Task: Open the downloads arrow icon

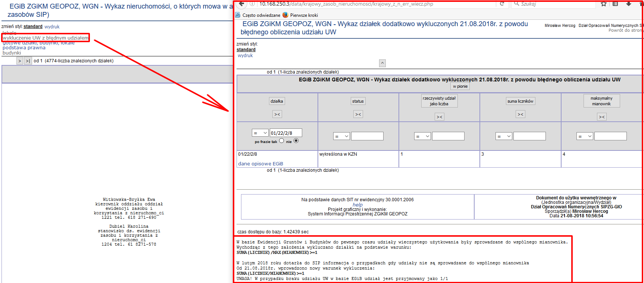Action: click(x=629, y=4)
